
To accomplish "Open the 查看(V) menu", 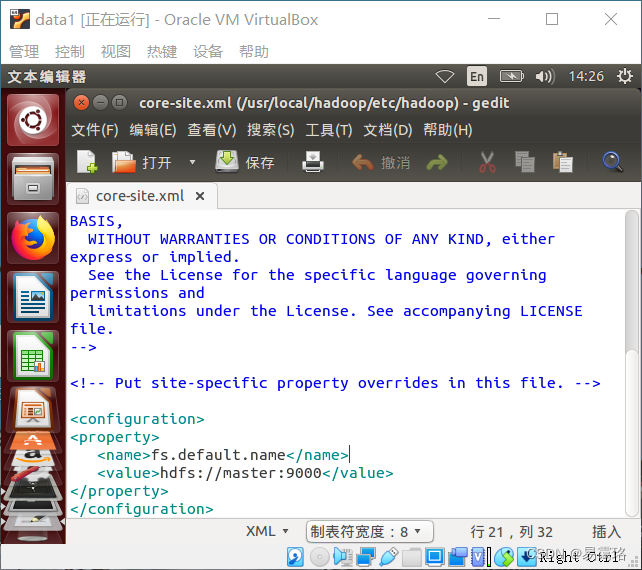I will tap(212, 130).
